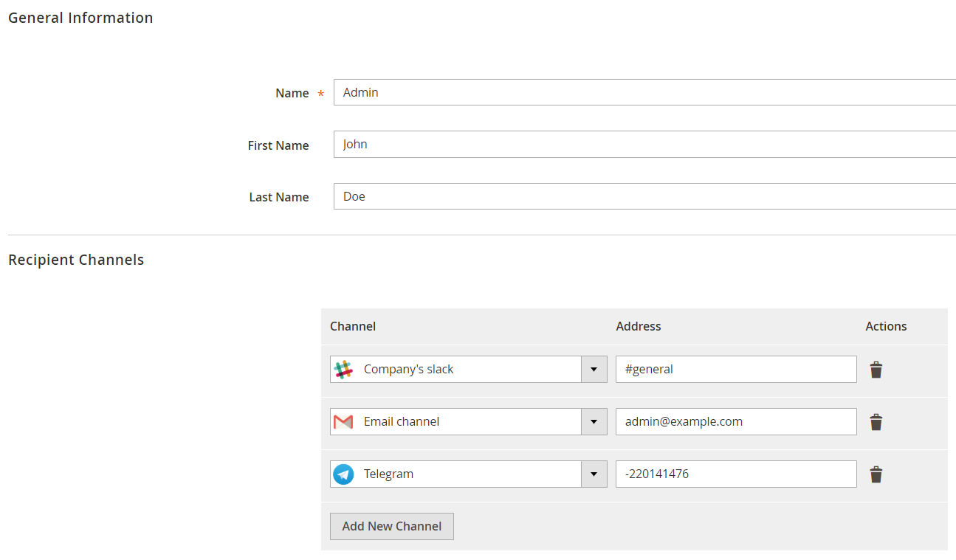Click the Gmail logo icon

point(343,422)
